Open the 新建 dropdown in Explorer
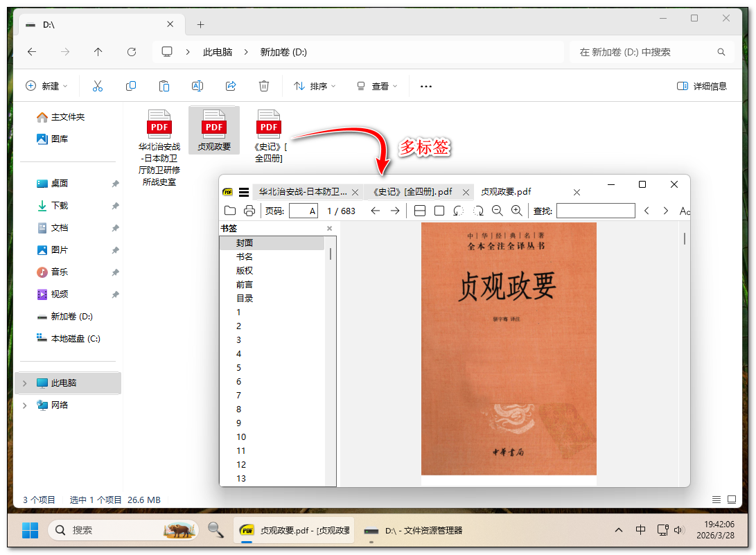The width and height of the screenshot is (756, 555). coord(46,86)
